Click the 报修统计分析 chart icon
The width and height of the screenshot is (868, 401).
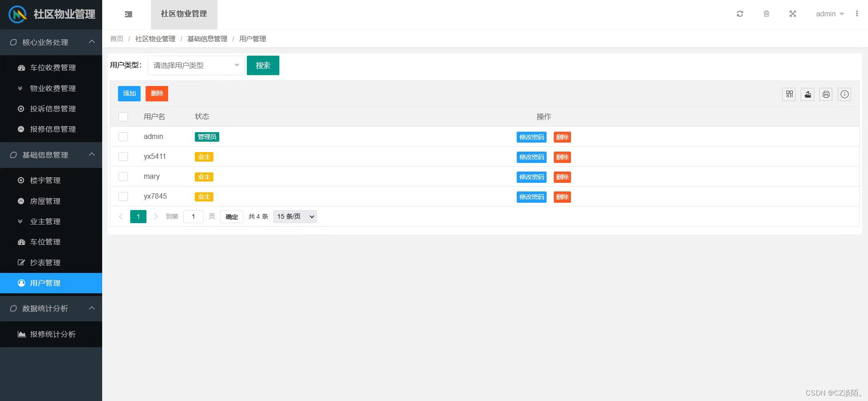[21, 334]
